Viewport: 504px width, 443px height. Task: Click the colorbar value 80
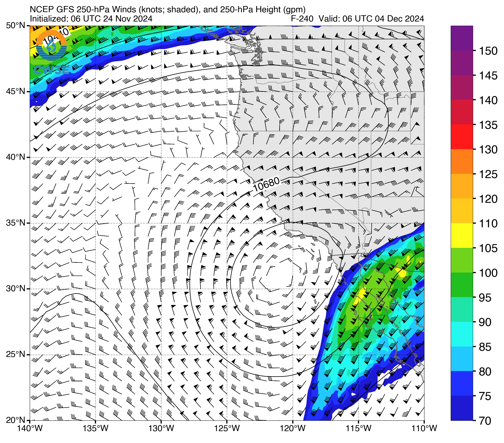pos(485,371)
